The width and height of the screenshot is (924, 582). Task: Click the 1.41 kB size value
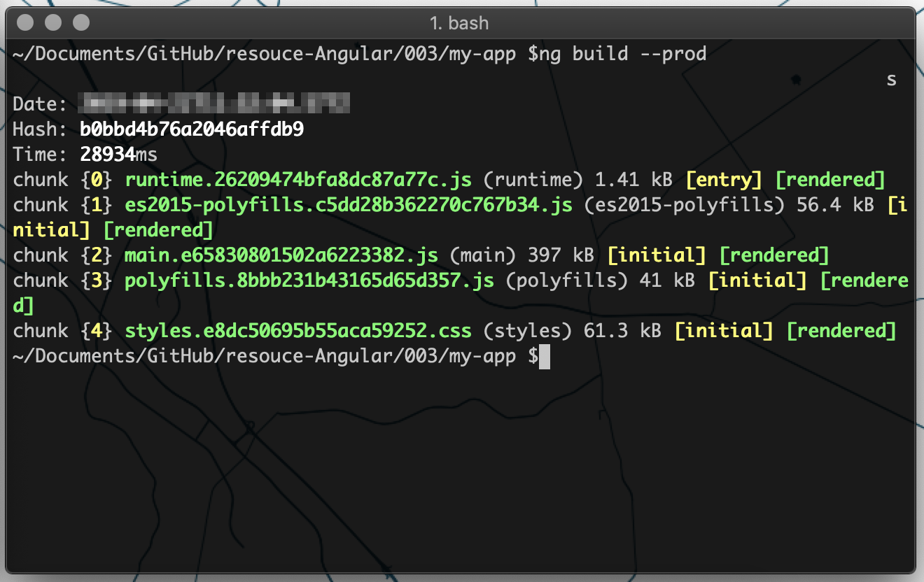(634, 180)
